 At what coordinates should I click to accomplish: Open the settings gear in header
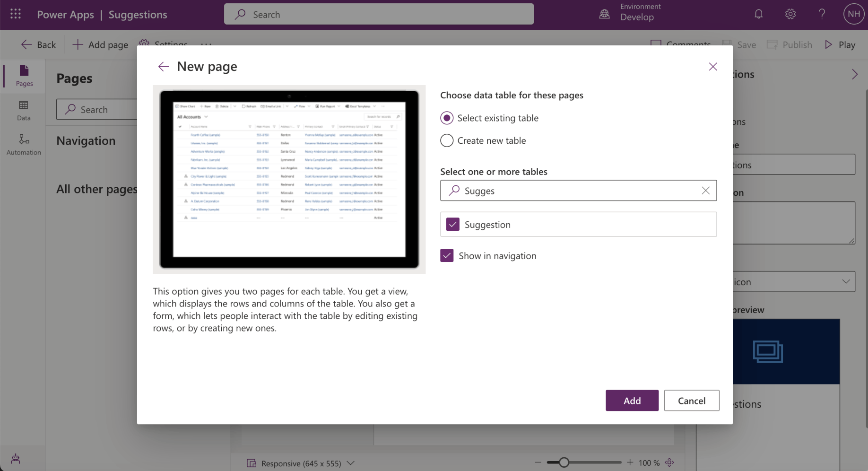[x=790, y=14]
